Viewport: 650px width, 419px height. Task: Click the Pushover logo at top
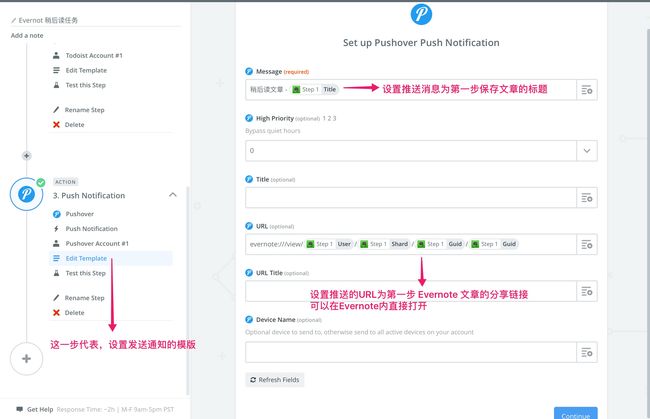tap(421, 14)
